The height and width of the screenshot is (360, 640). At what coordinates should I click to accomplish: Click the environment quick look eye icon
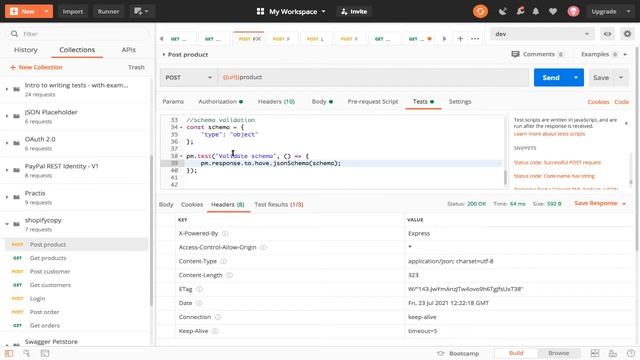pos(607,34)
